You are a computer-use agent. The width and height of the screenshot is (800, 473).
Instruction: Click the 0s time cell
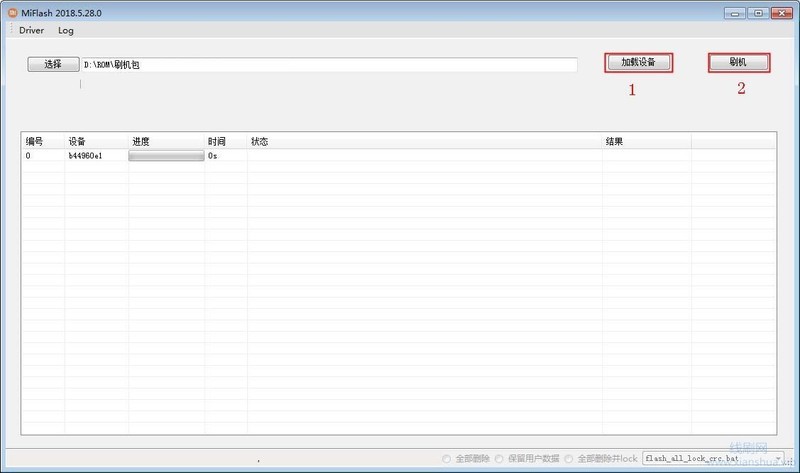[x=213, y=156]
